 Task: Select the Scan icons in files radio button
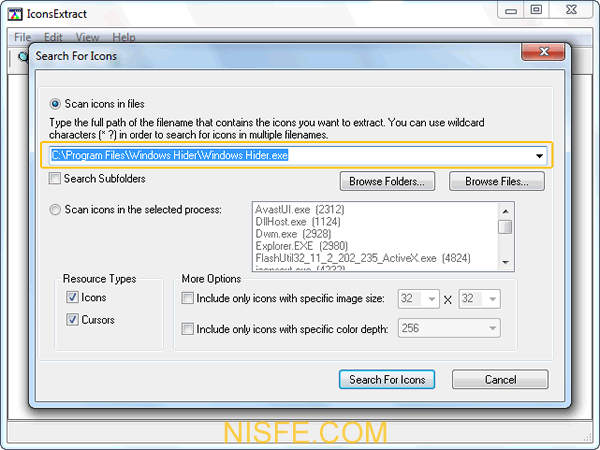click(55, 104)
